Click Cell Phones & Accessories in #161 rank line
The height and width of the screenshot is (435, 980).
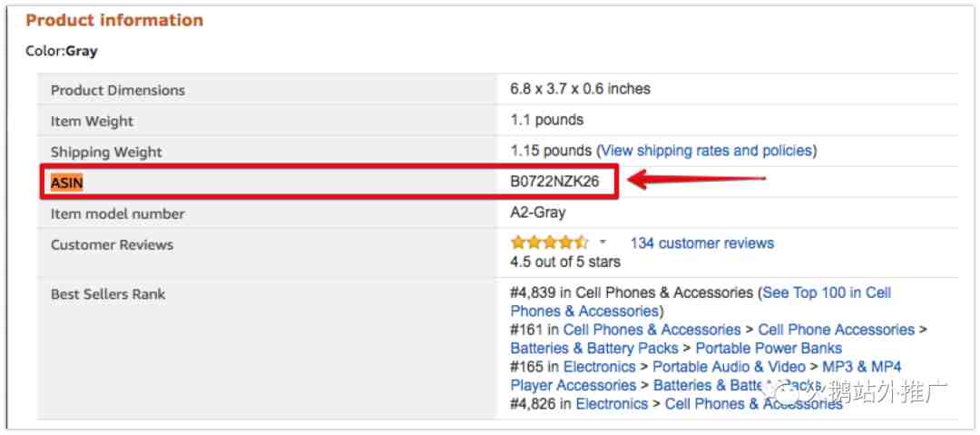tap(652, 330)
